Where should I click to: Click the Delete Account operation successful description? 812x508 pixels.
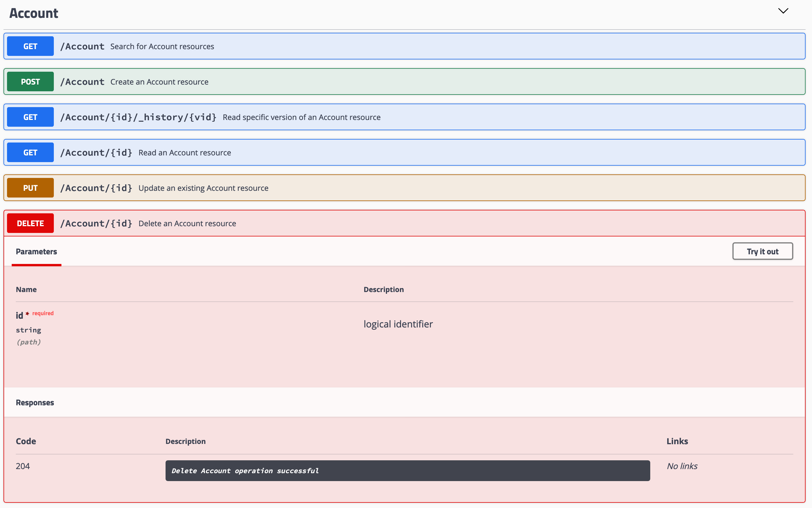click(245, 470)
